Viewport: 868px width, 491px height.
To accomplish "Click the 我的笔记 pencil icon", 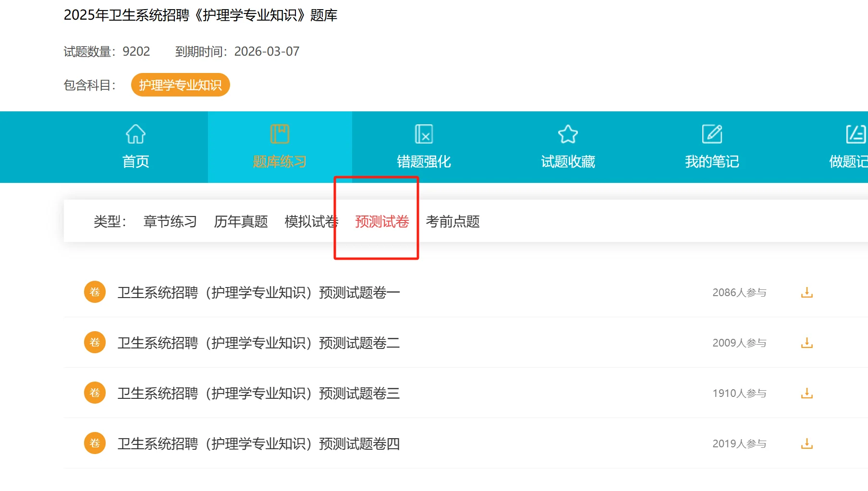I will tap(712, 134).
